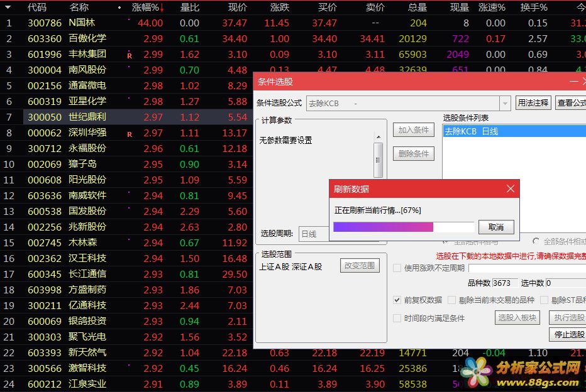586x392 pixels.
Task: Cancel the data refresh with 取消
Action: [x=496, y=227]
